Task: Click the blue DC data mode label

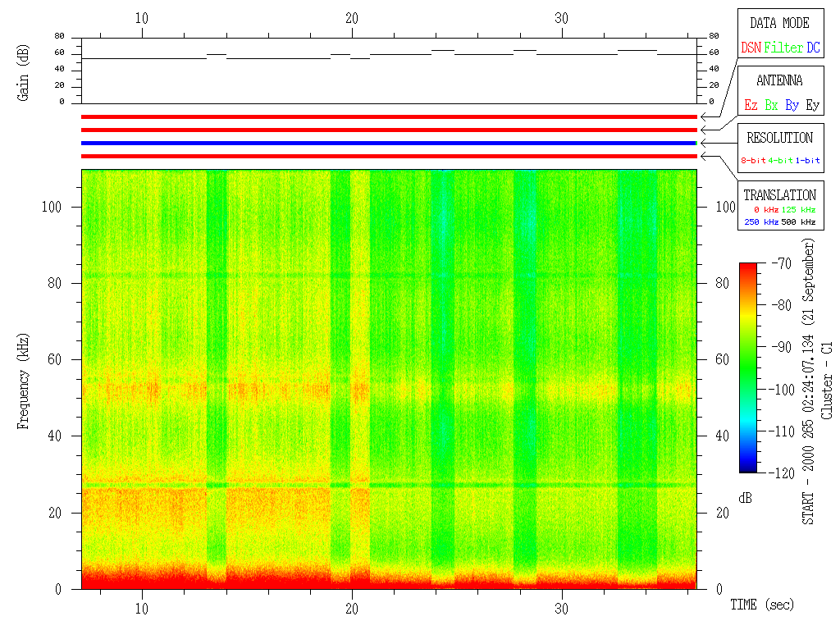Action: click(x=813, y=48)
